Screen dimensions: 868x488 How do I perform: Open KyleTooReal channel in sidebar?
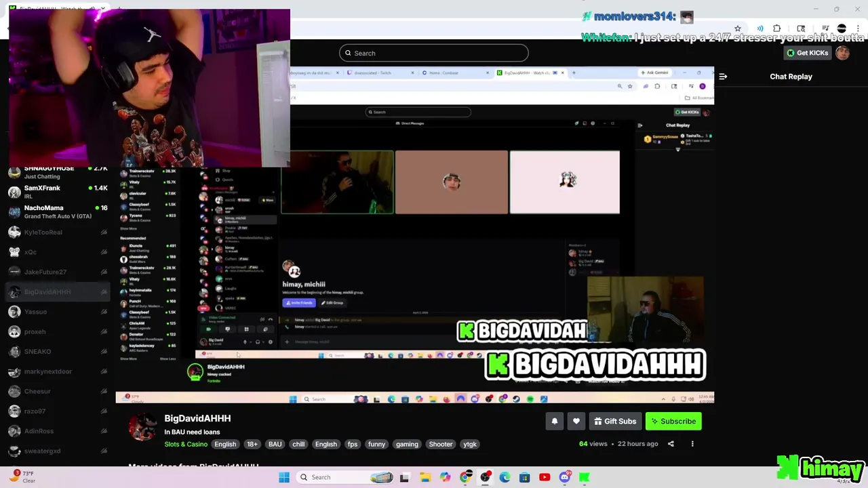[58, 232]
